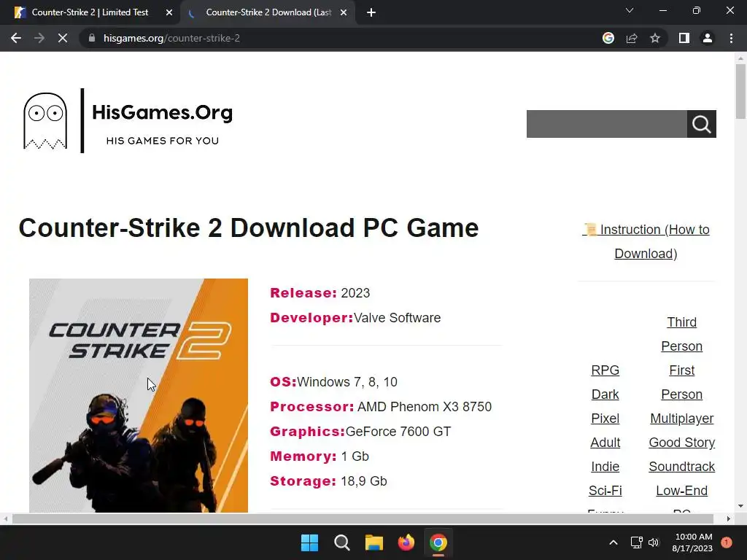Open the Windows Start menu
Viewport: 747px width, 560px height.
309,542
